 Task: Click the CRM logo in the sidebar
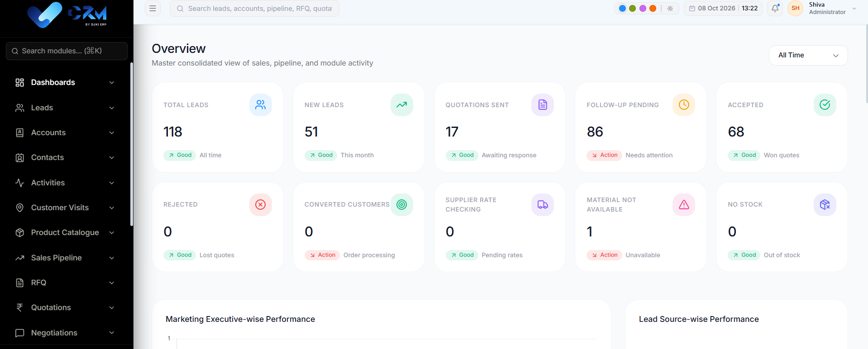point(67,15)
